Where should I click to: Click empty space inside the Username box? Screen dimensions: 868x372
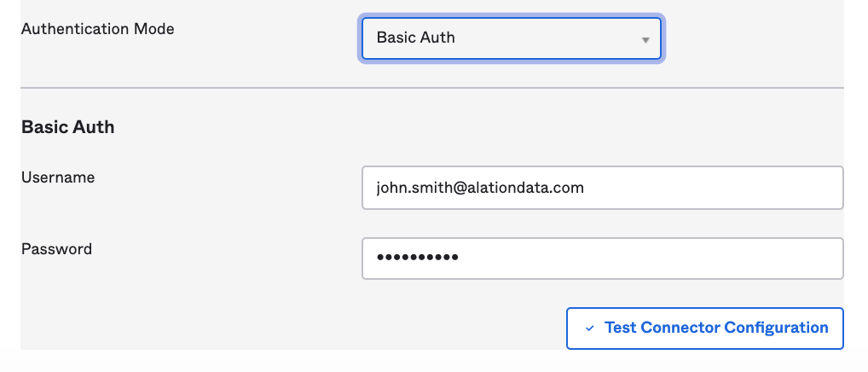[715, 188]
